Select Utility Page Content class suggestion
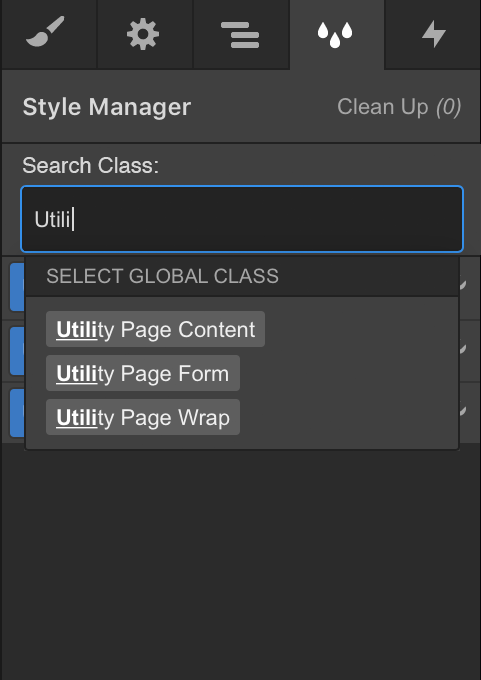 (x=155, y=329)
